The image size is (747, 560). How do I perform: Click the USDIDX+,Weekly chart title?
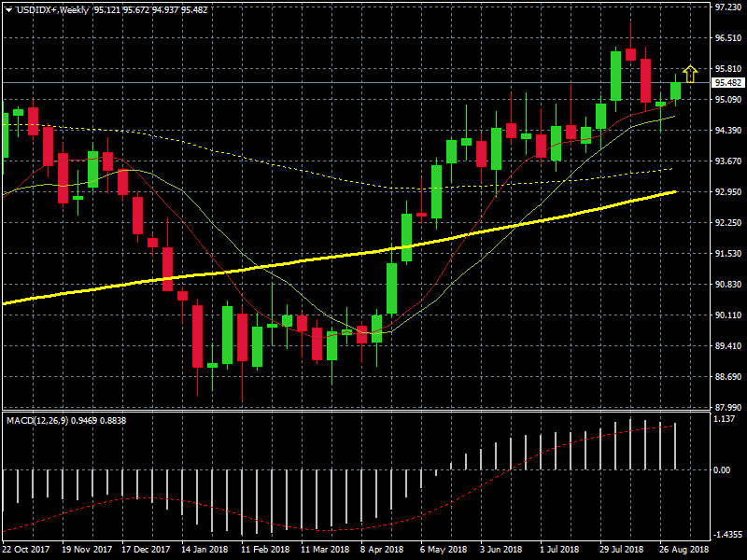tap(51, 9)
